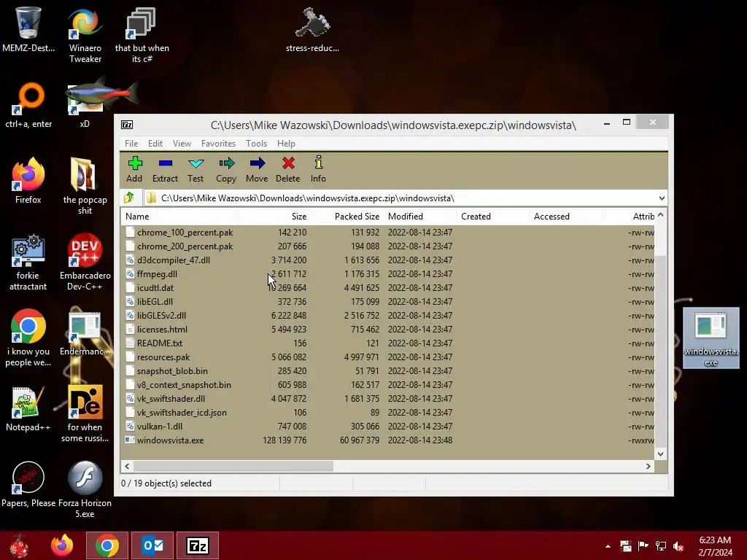The width and height of the screenshot is (747, 560).
Task: Open the Info toolbar icon
Action: 318,169
